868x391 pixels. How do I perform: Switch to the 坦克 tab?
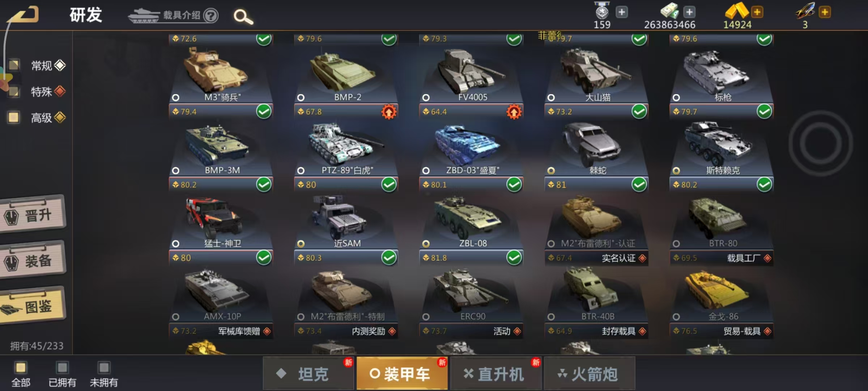click(x=309, y=373)
